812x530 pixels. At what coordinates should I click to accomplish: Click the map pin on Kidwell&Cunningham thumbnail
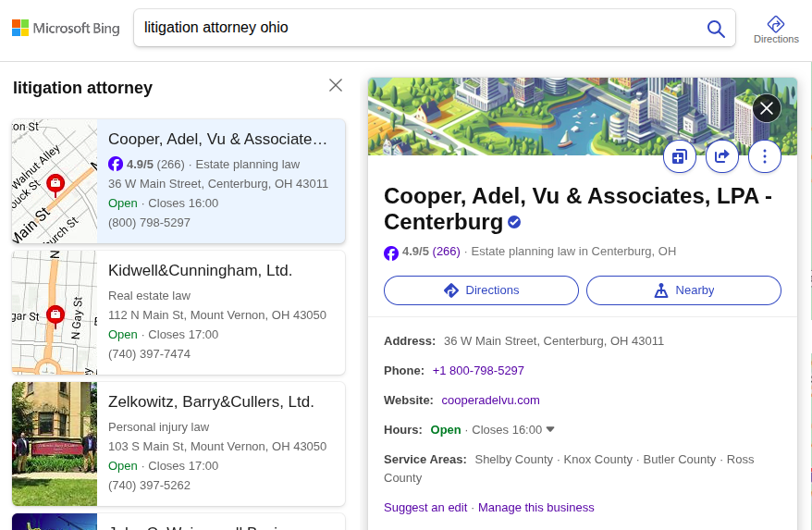pos(55,316)
